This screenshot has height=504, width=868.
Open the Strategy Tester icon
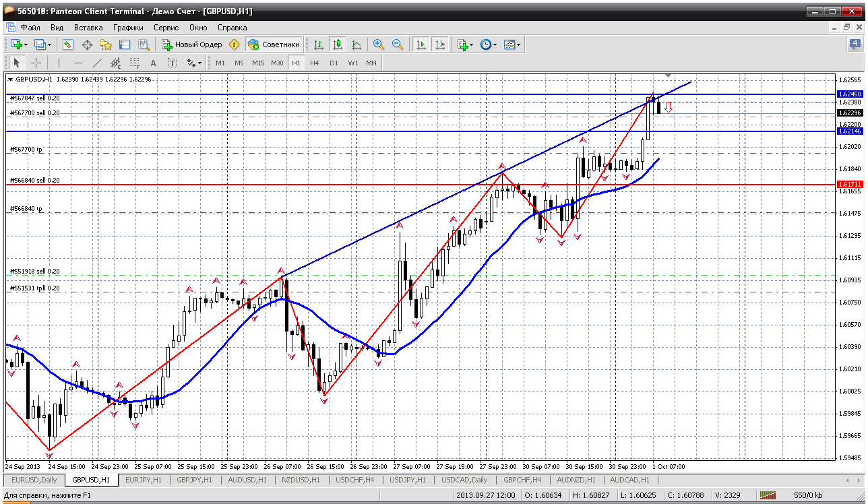[144, 44]
